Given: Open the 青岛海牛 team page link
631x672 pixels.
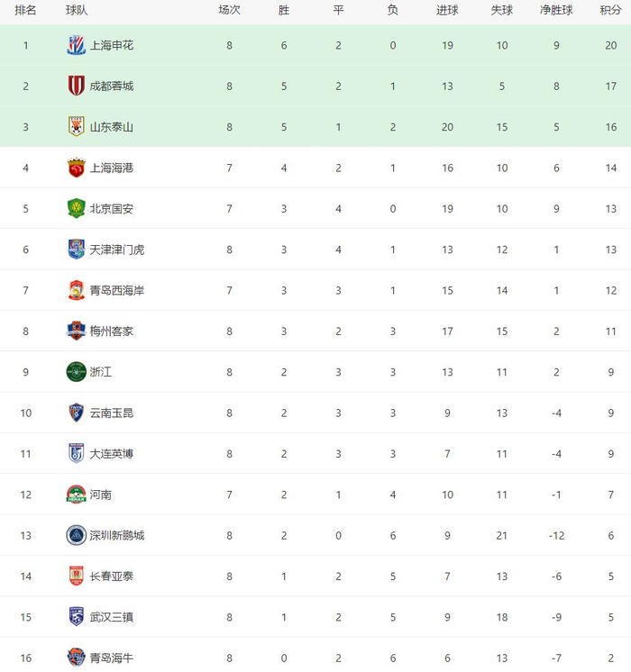Looking at the screenshot, I should click(x=111, y=658).
